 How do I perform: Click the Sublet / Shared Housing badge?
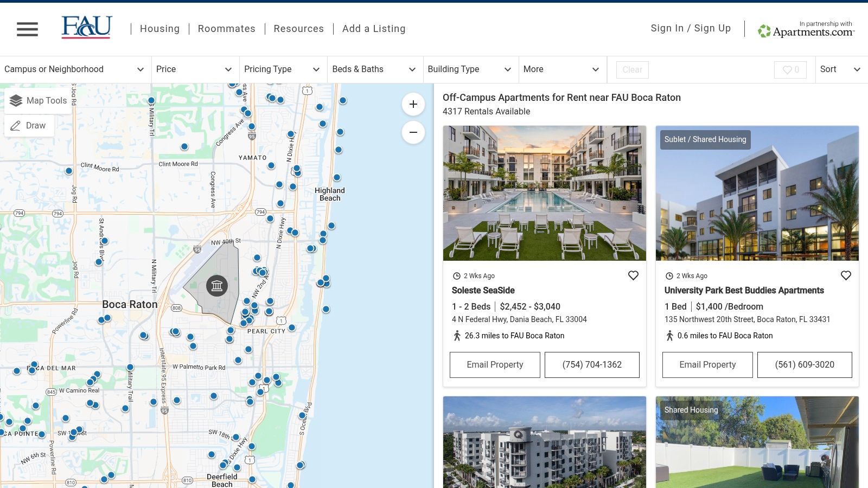coord(705,139)
